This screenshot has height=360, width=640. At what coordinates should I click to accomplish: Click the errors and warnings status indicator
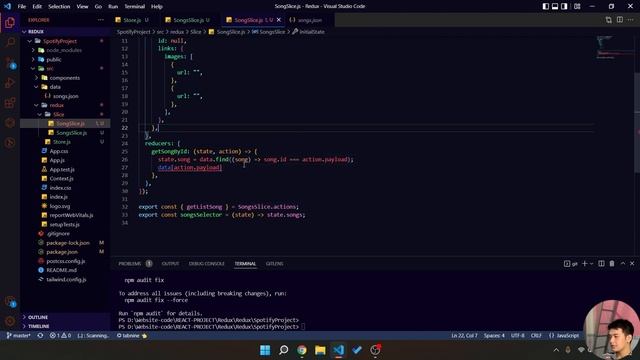pyautogui.click(x=60, y=336)
